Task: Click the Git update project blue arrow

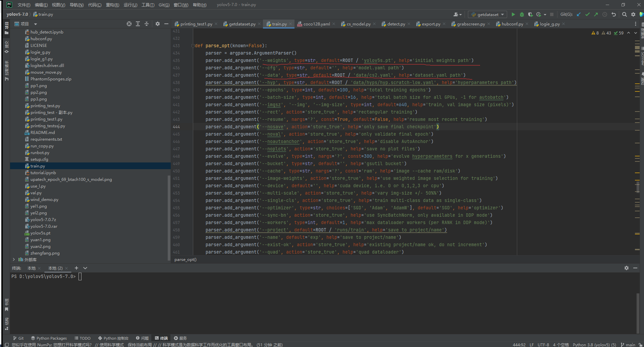Action: point(579,14)
